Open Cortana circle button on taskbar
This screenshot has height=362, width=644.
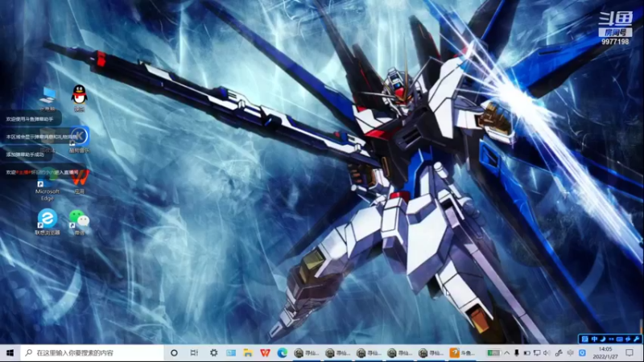(174, 353)
